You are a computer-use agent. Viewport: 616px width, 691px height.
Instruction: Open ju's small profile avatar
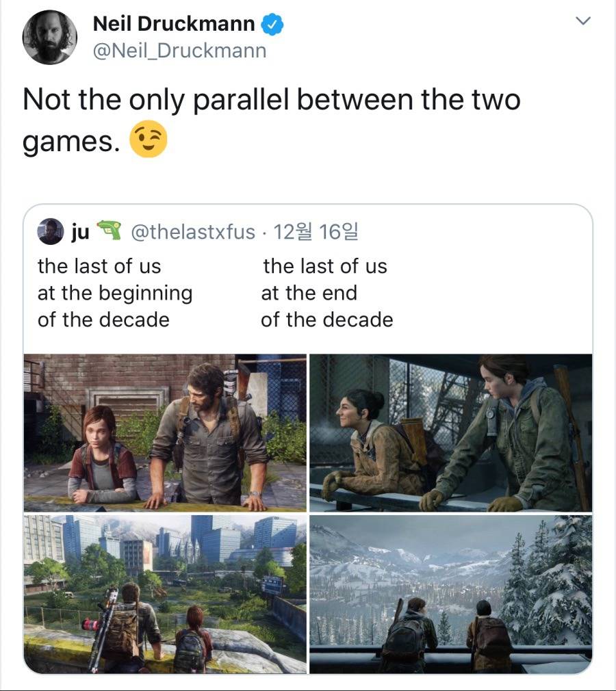coord(50,231)
